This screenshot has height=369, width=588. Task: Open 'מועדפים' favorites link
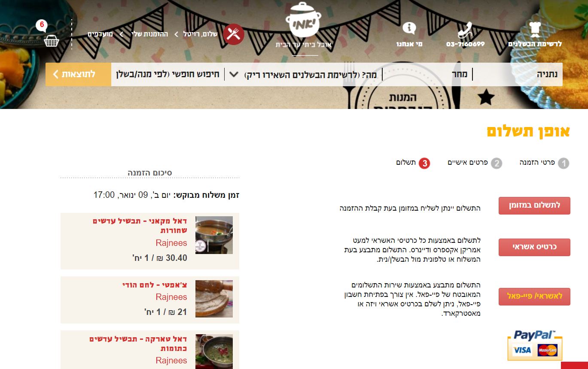pos(101,34)
